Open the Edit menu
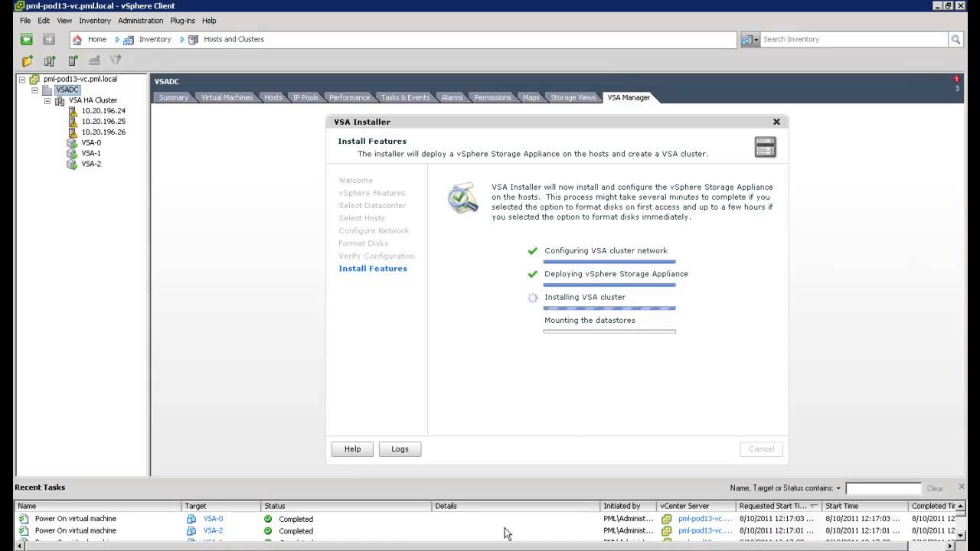 point(44,21)
